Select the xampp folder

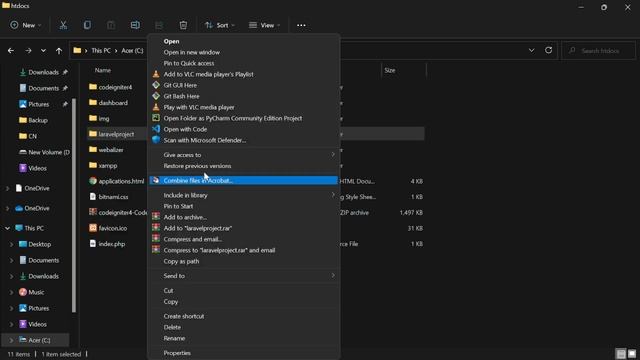tap(103, 166)
